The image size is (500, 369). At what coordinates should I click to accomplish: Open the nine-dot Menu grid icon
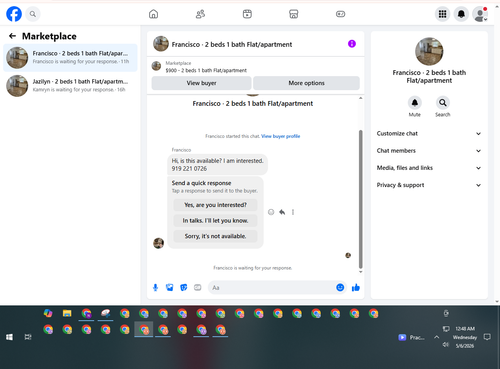coord(442,14)
